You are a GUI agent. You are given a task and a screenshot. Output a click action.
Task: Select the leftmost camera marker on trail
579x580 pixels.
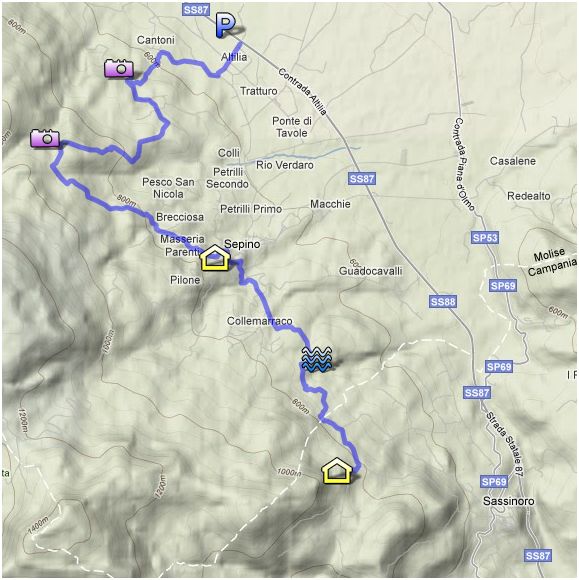(45, 138)
